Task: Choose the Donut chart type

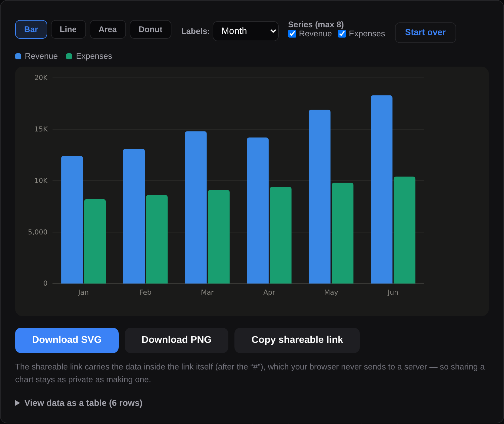Action: pos(151,29)
